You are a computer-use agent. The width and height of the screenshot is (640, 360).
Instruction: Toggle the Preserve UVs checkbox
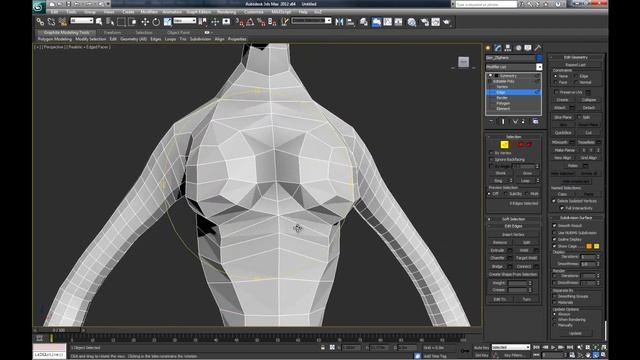(x=556, y=92)
